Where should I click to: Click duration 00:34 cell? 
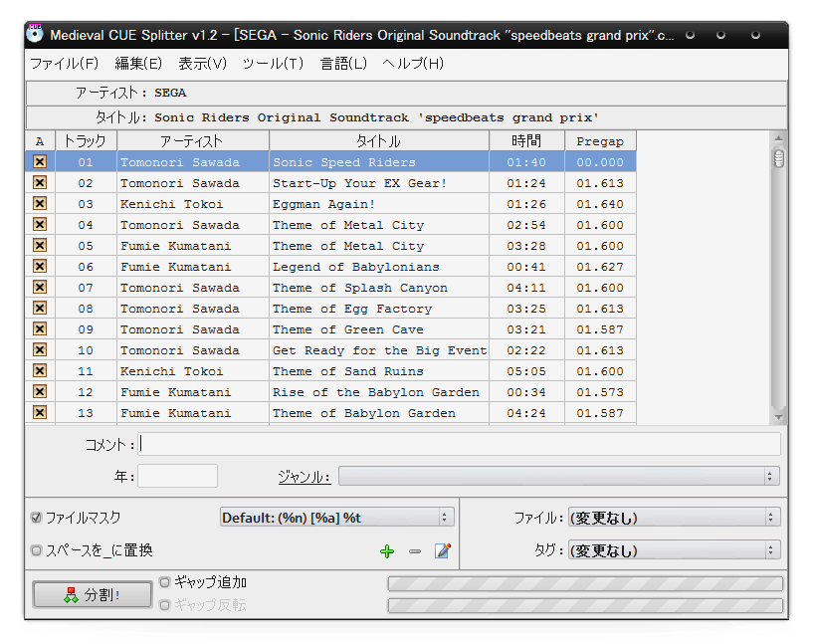tap(526, 392)
